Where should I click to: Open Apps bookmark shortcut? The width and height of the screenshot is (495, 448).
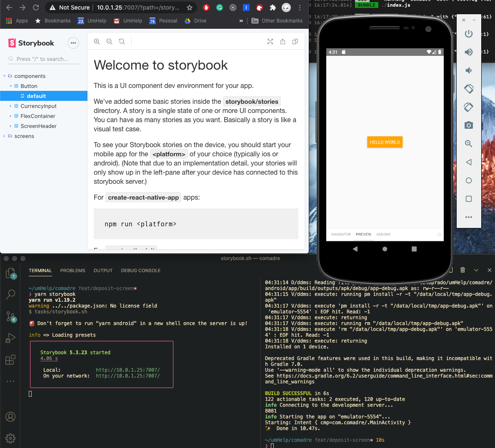point(17,21)
